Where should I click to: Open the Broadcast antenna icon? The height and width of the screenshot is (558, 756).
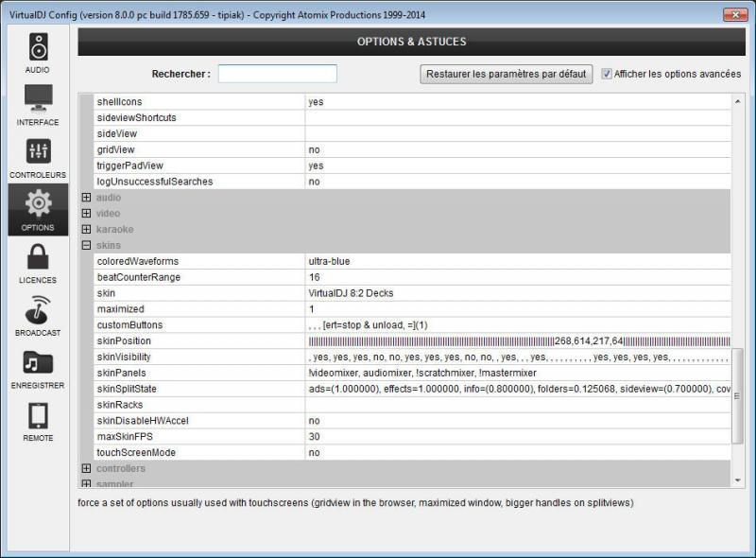(x=38, y=309)
